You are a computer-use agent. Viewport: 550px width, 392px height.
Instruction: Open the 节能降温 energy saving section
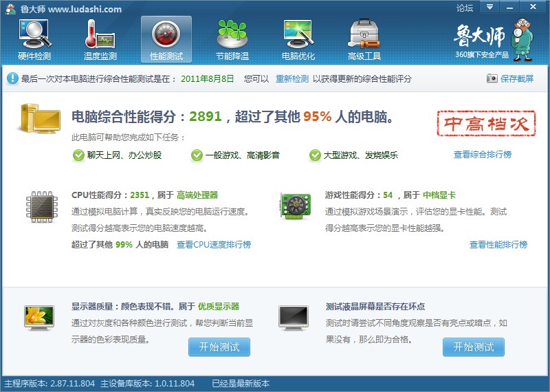coord(232,40)
